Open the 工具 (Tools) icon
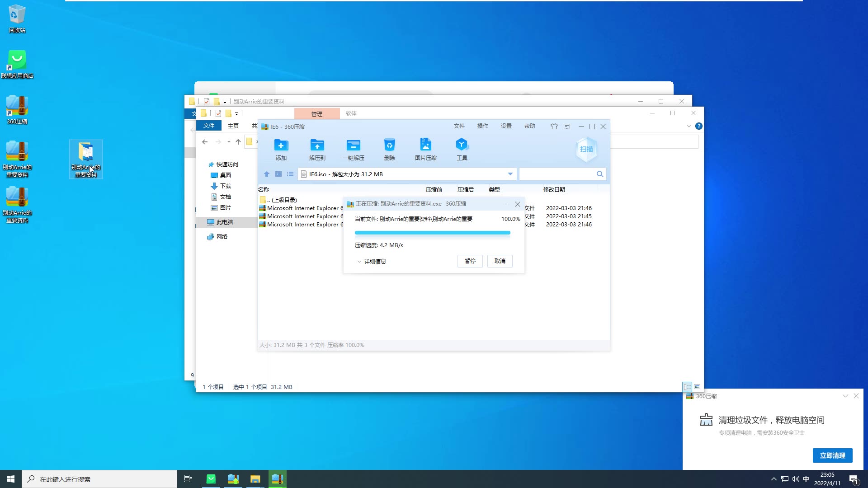Viewport: 868px width, 488px height. coord(462,149)
